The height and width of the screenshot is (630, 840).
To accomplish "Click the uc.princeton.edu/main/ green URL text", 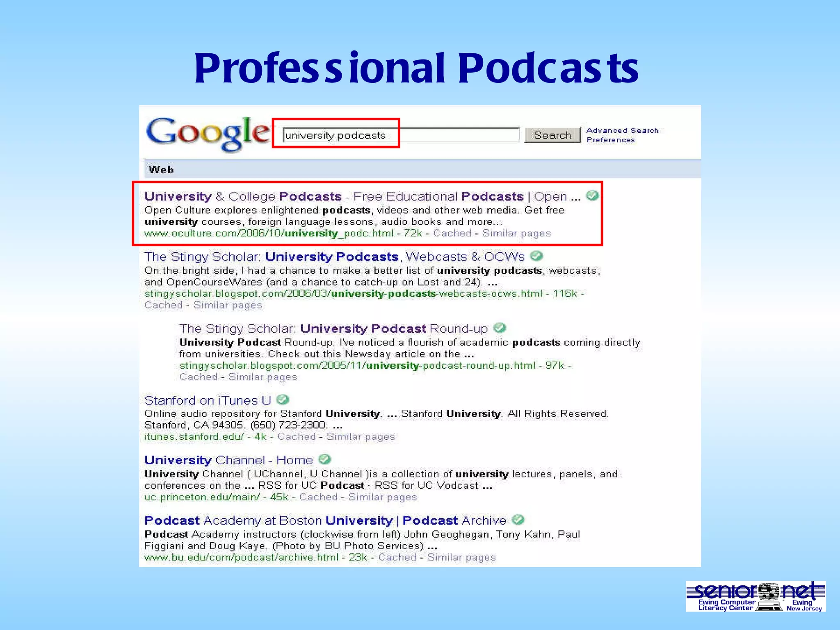I will pos(202,497).
